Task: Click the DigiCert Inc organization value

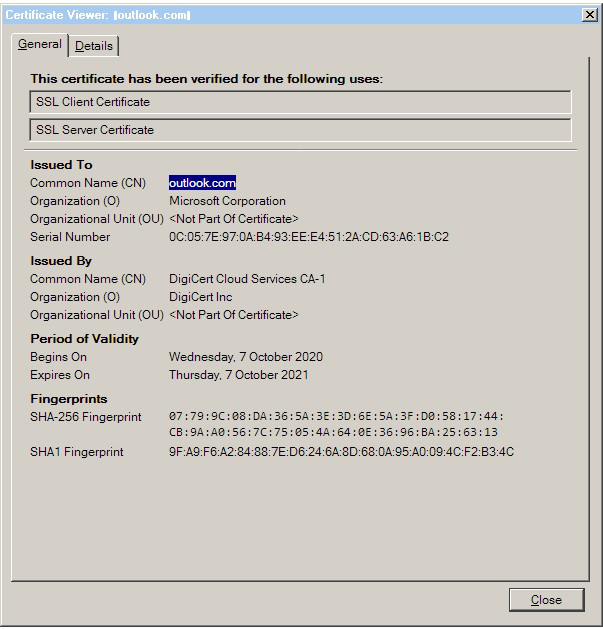Action: tap(201, 297)
